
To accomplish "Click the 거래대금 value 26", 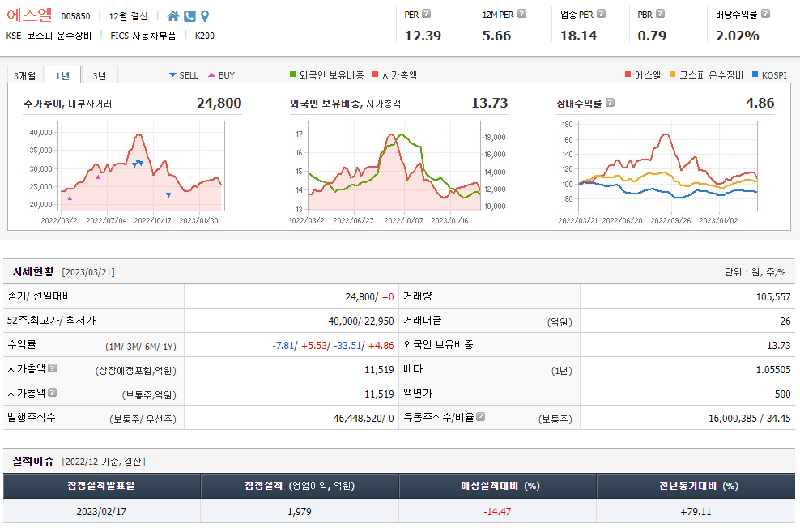I will (785, 321).
